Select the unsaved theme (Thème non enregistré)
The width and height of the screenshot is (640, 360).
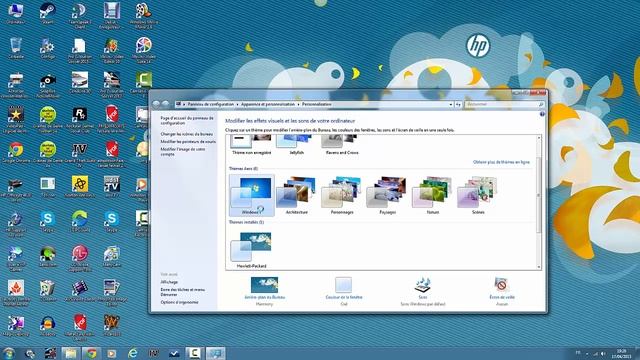(x=251, y=145)
